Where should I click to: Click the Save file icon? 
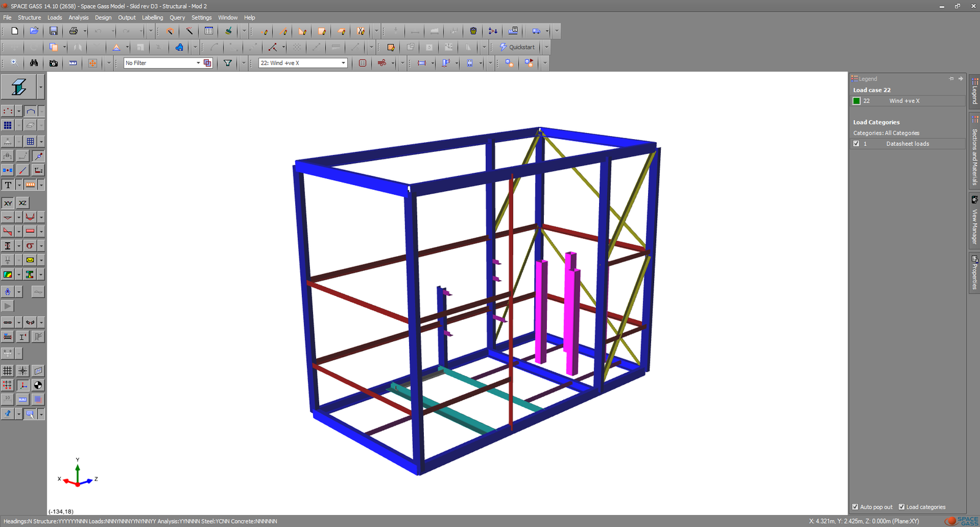(53, 31)
